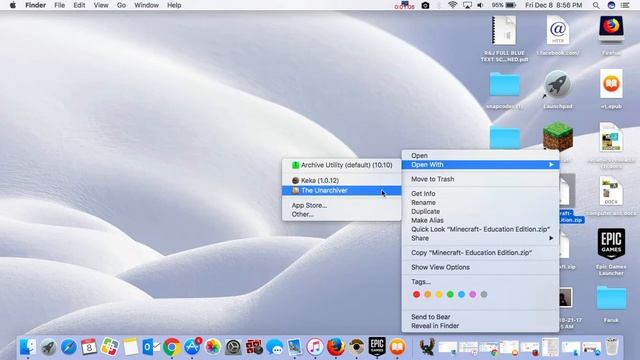The width and height of the screenshot is (640, 360).
Task: Open Messages chat bubble in dock
Action: pos(274,347)
